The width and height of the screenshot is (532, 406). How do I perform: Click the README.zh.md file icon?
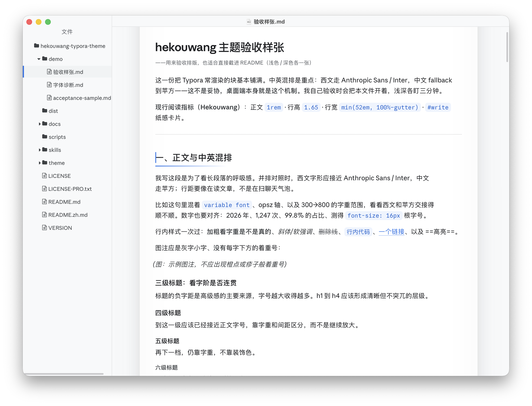click(x=44, y=215)
